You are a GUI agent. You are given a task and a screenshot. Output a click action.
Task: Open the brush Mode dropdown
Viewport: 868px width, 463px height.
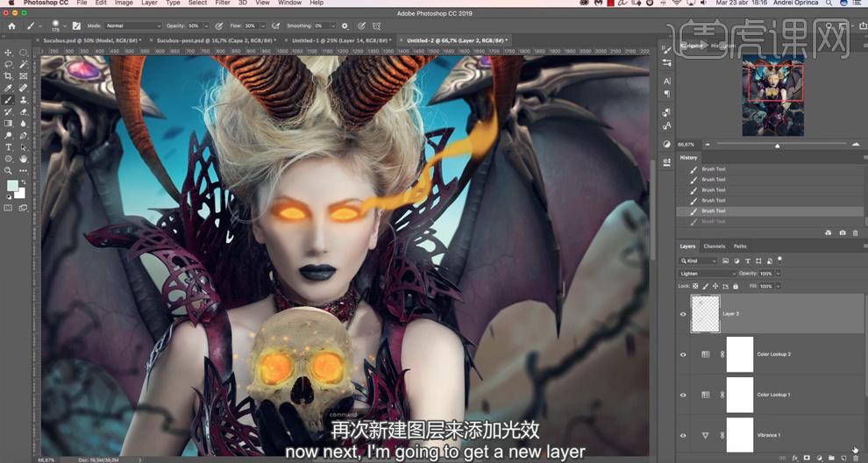133,26
